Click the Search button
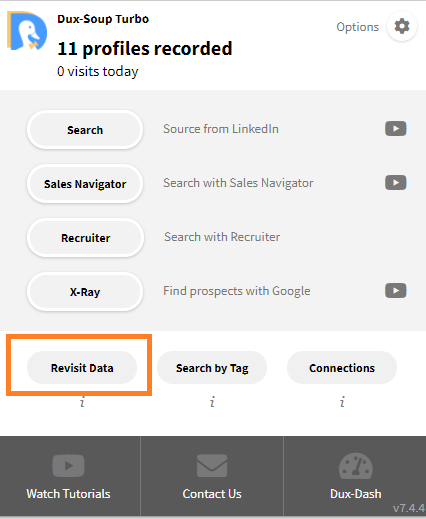426x519 pixels. pos(85,130)
